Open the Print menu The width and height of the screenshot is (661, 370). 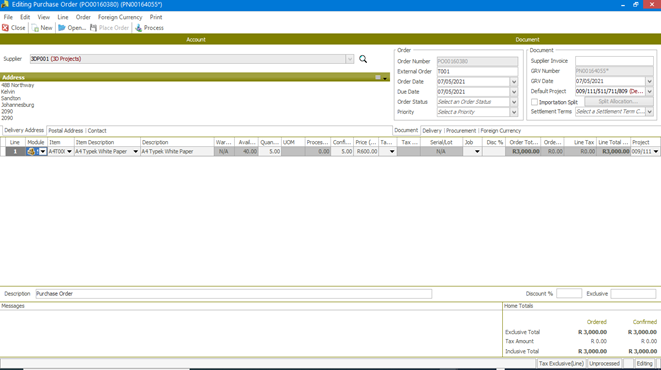156,17
